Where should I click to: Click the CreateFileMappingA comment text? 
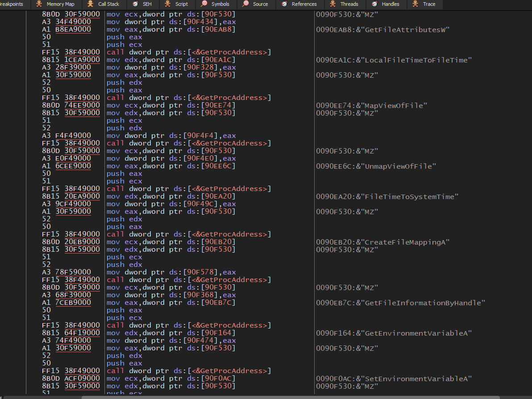click(382, 242)
